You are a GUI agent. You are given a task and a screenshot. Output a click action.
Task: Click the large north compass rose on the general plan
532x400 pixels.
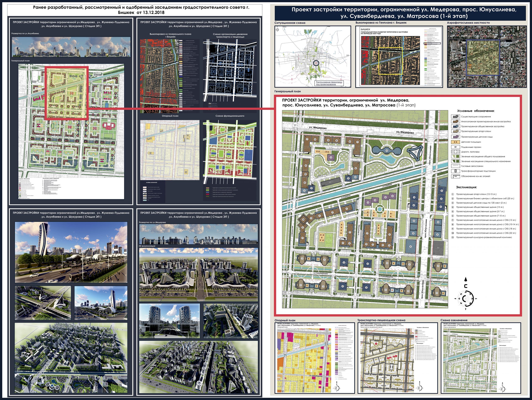coord(466,299)
